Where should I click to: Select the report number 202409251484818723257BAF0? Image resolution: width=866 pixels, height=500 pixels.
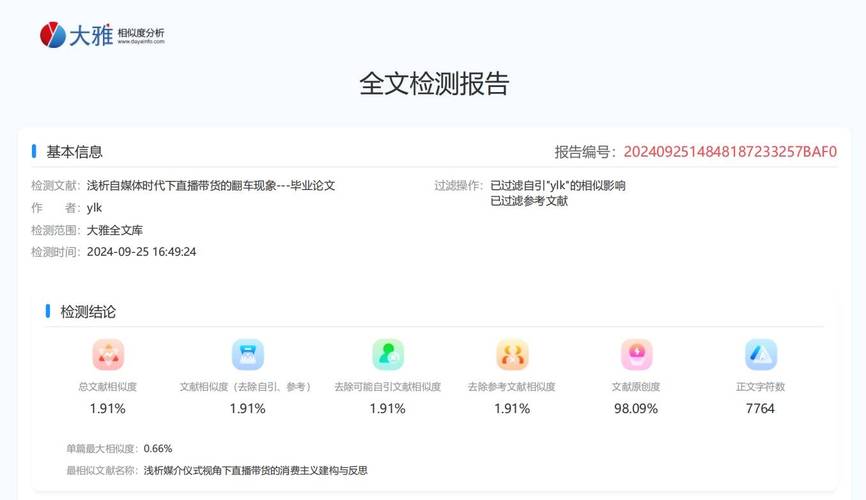coord(730,151)
